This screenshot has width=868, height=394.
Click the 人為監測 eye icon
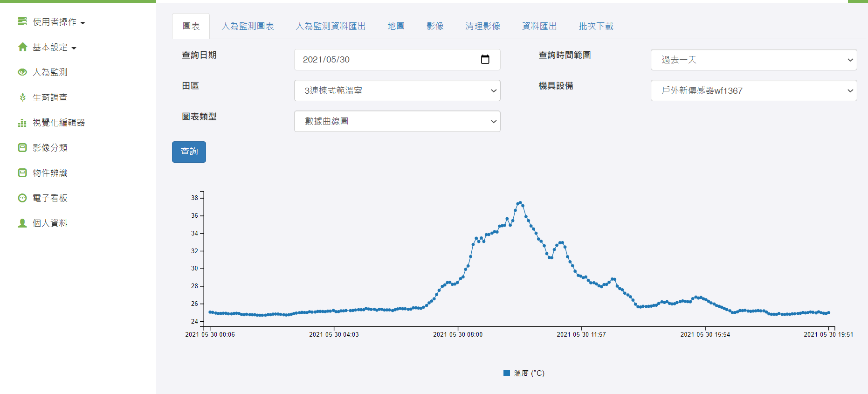(22, 72)
